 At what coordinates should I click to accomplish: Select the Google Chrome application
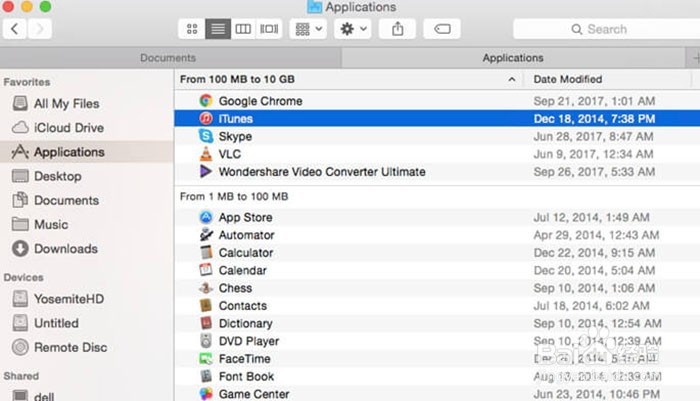pyautogui.click(x=260, y=101)
